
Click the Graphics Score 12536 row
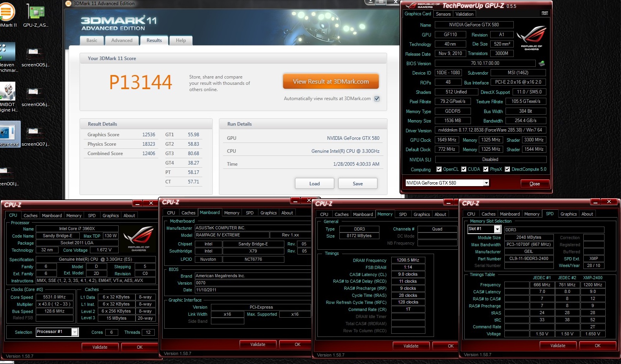(x=121, y=134)
